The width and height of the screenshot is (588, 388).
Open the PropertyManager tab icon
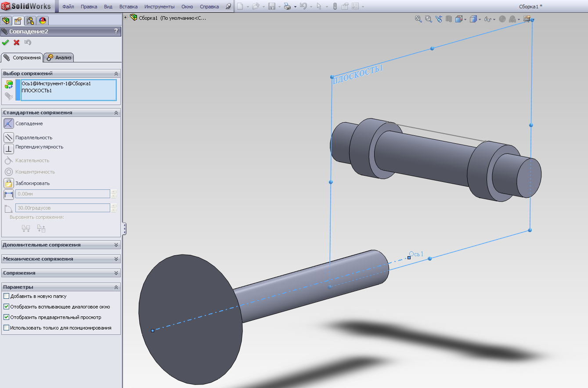(x=18, y=21)
